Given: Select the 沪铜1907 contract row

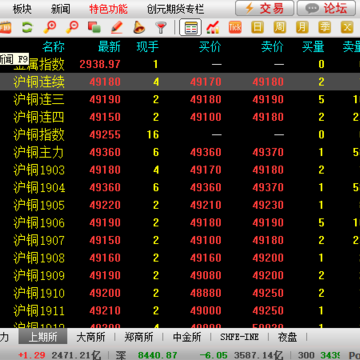Looking at the screenshot, I should (180, 240).
